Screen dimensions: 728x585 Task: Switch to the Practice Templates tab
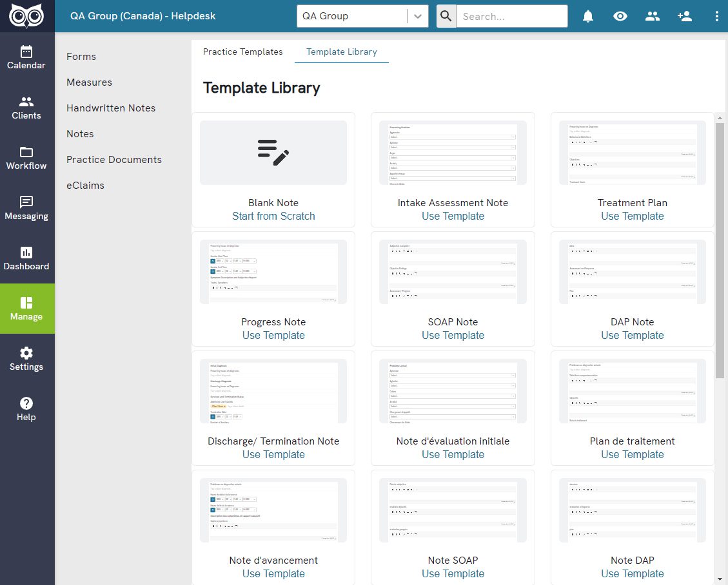pyautogui.click(x=242, y=52)
